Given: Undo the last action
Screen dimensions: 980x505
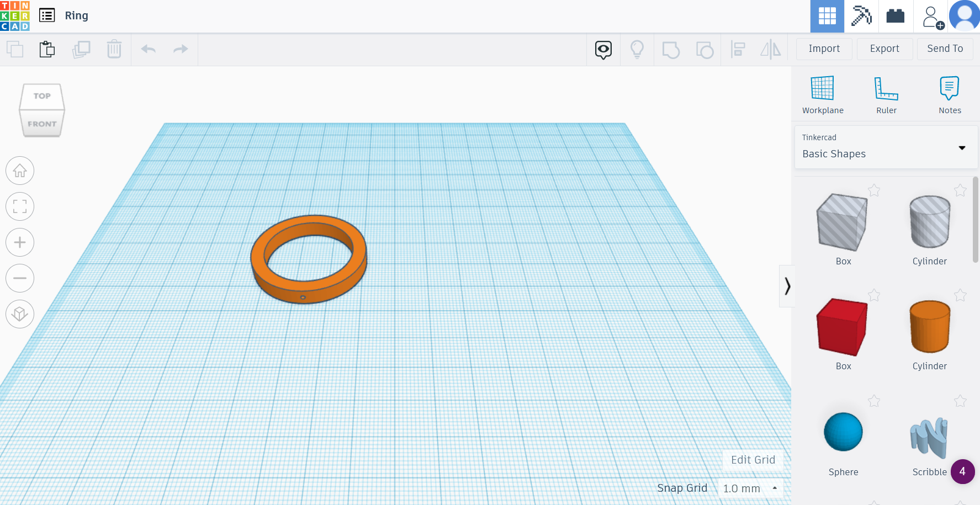Looking at the screenshot, I should tap(147, 49).
